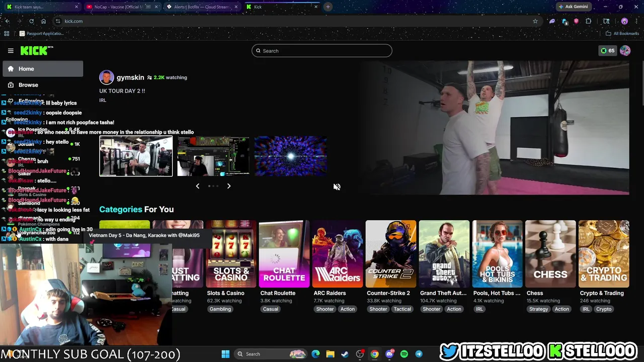Open the user profile avatar on Kick

[x=625, y=51]
